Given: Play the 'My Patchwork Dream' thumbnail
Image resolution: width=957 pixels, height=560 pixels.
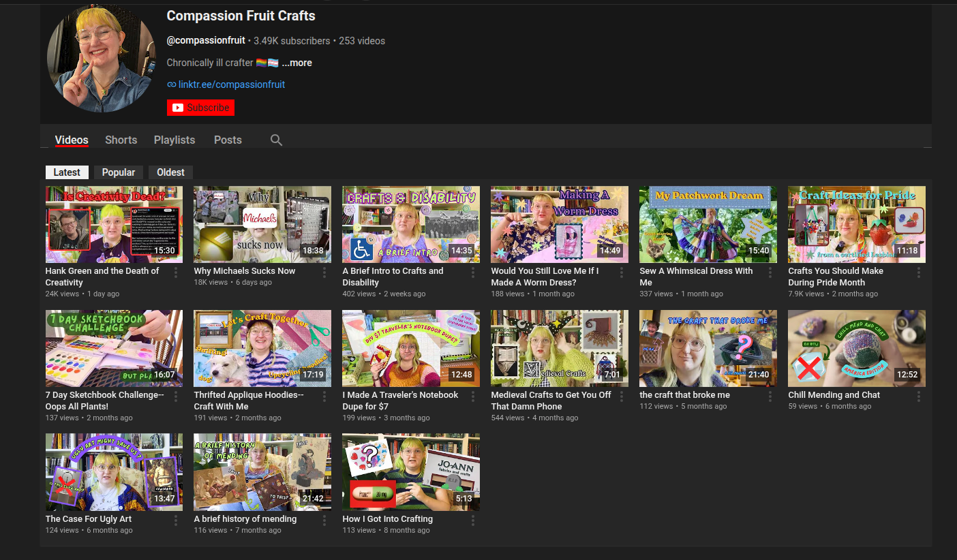Looking at the screenshot, I should click(708, 225).
